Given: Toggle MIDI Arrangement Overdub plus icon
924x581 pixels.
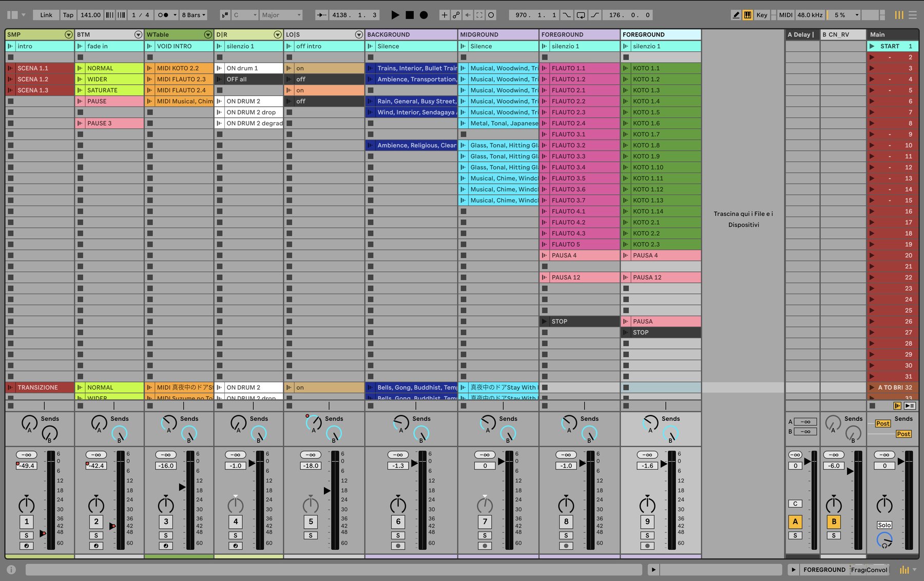Looking at the screenshot, I should 445,15.
